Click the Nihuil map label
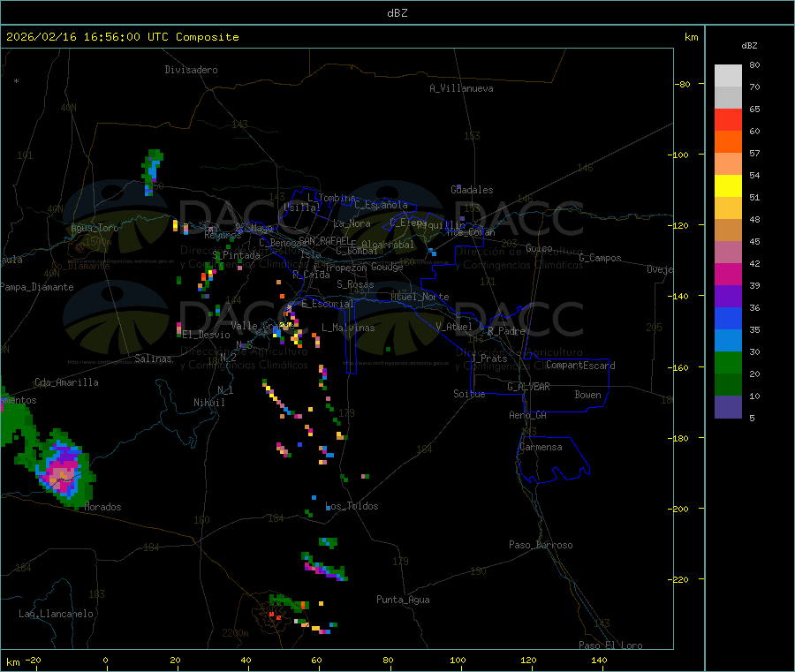Image resolution: width=795 pixels, height=672 pixels. 208,403
